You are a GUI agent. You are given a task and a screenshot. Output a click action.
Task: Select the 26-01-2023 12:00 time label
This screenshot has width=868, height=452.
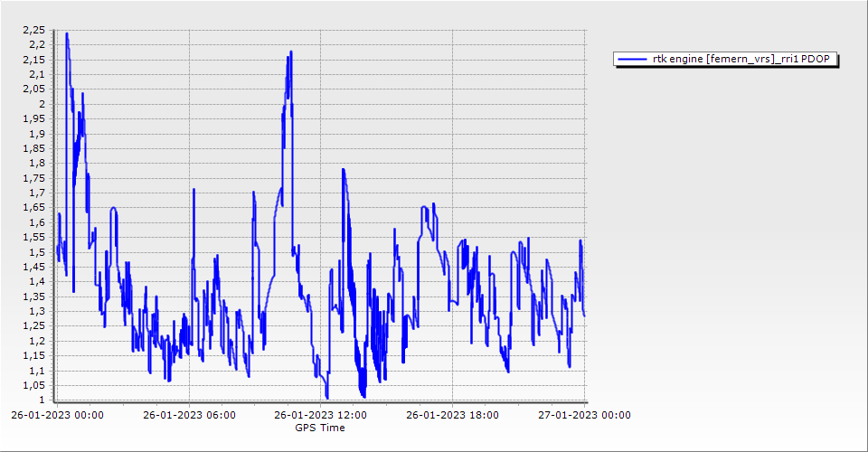(321, 416)
